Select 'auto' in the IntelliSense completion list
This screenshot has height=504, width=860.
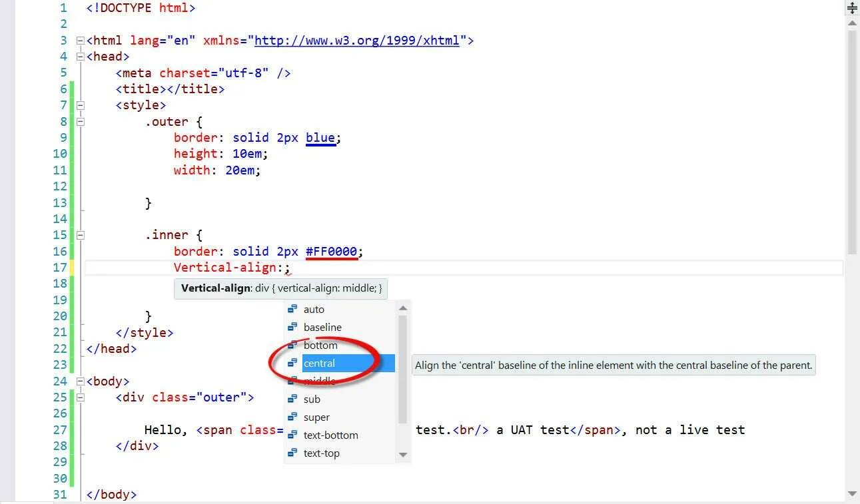314,310
